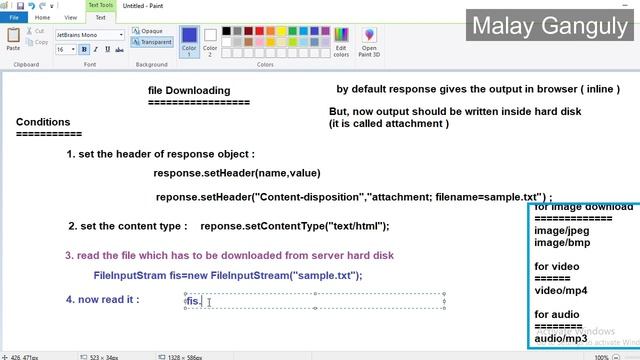Image resolution: width=640 pixels, height=360 pixels.
Task: Choose Opaque background
Action: pyautogui.click(x=147, y=31)
